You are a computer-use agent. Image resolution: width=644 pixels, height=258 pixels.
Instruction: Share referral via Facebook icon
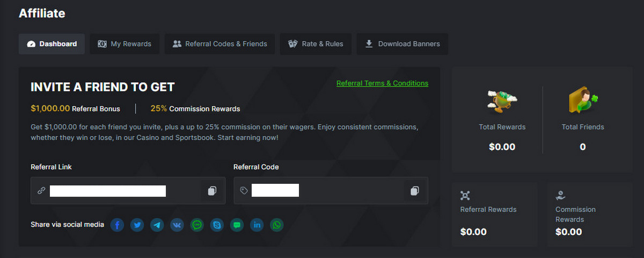[x=118, y=225]
